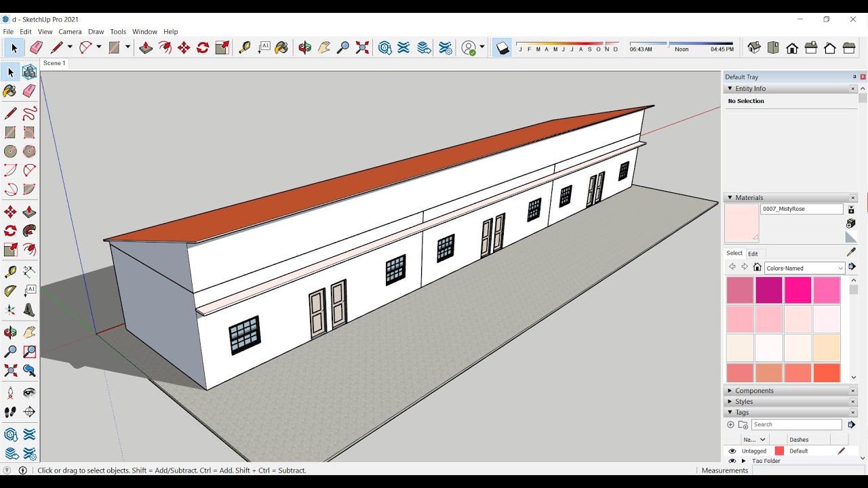868x488 pixels.
Task: Toggle visibility eye of Untagged tag
Action: tap(732, 451)
